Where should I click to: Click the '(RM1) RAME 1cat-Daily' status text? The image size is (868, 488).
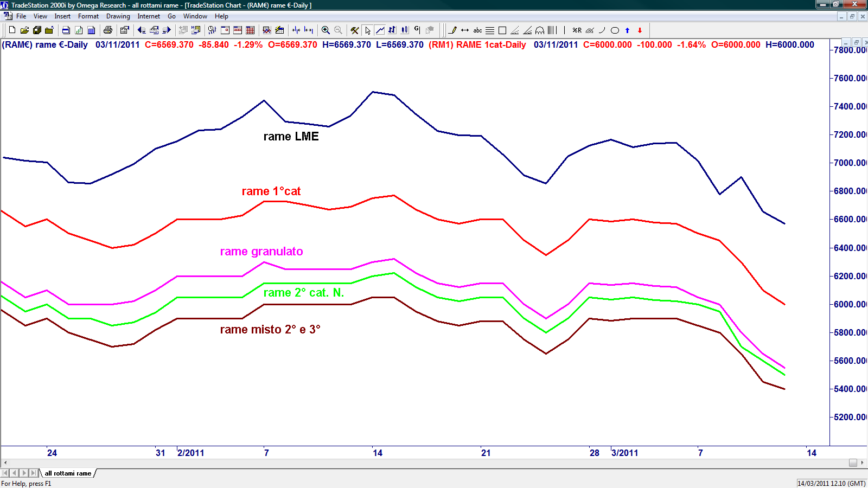click(x=477, y=45)
